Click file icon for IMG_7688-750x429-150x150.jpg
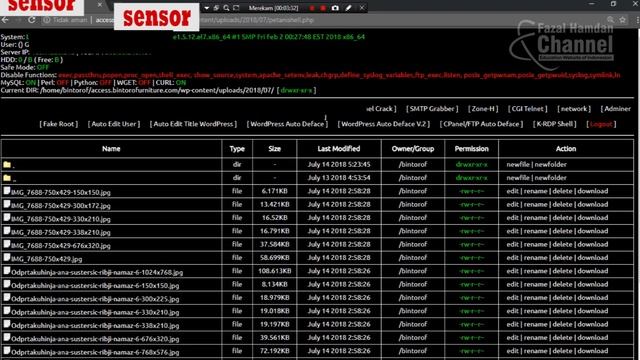 click(x=7, y=191)
